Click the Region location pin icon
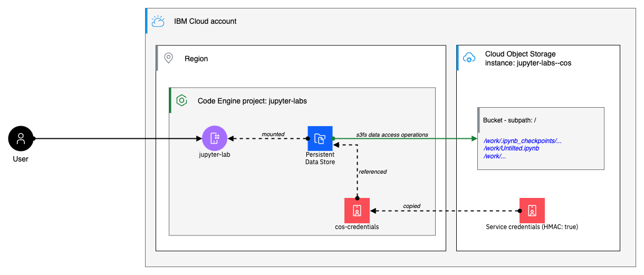The height and width of the screenshot is (275, 644). pos(169,58)
